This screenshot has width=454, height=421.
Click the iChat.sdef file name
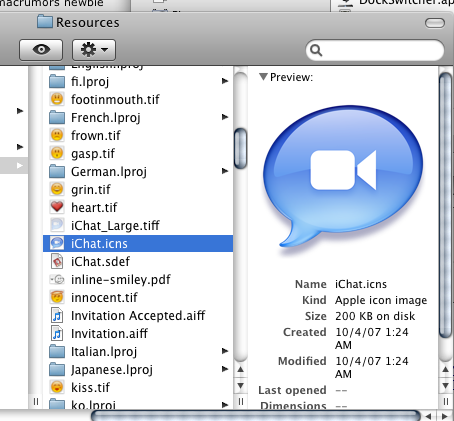click(x=100, y=261)
